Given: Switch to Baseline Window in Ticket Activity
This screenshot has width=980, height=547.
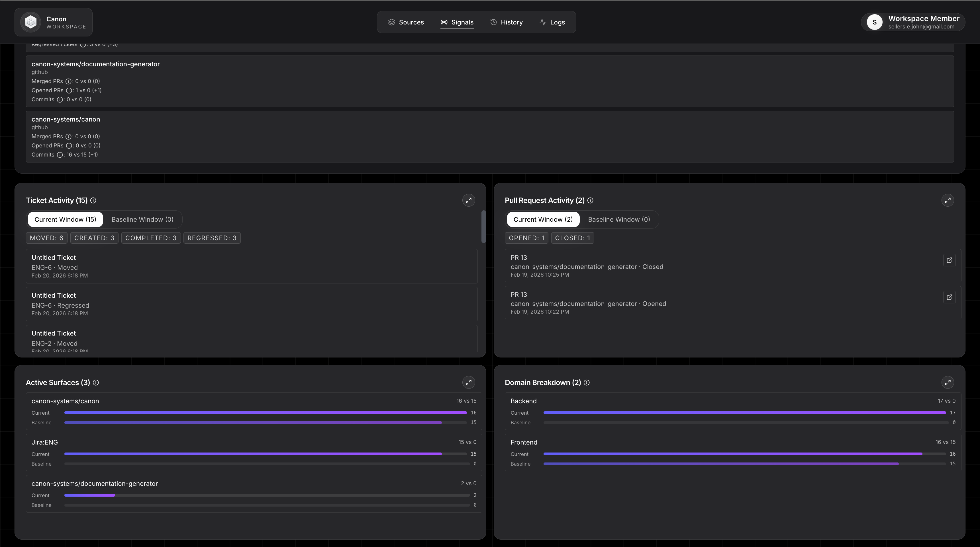Looking at the screenshot, I should 142,219.
